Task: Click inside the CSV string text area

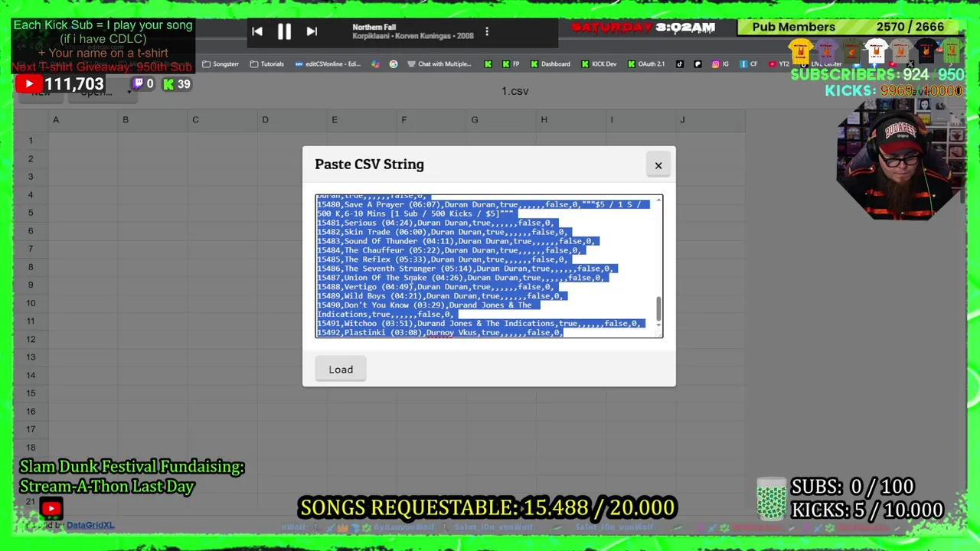Action: point(485,266)
